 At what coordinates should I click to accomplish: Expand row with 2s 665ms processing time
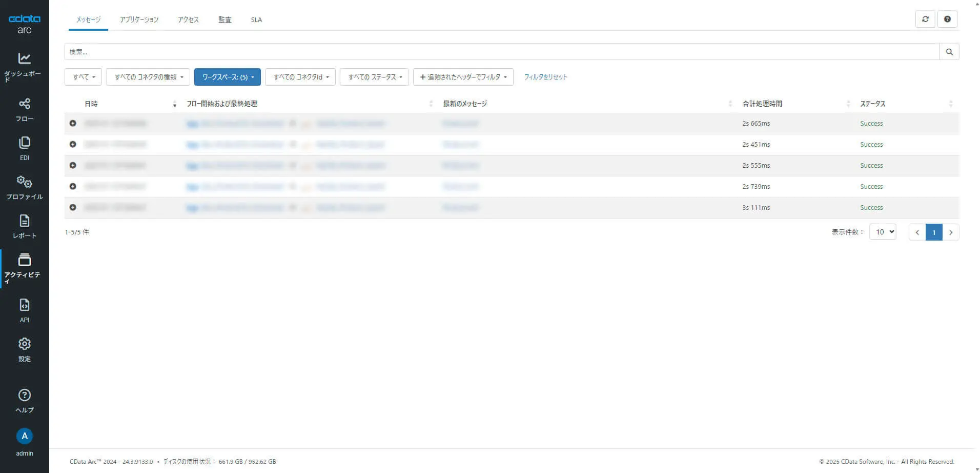tap(73, 123)
